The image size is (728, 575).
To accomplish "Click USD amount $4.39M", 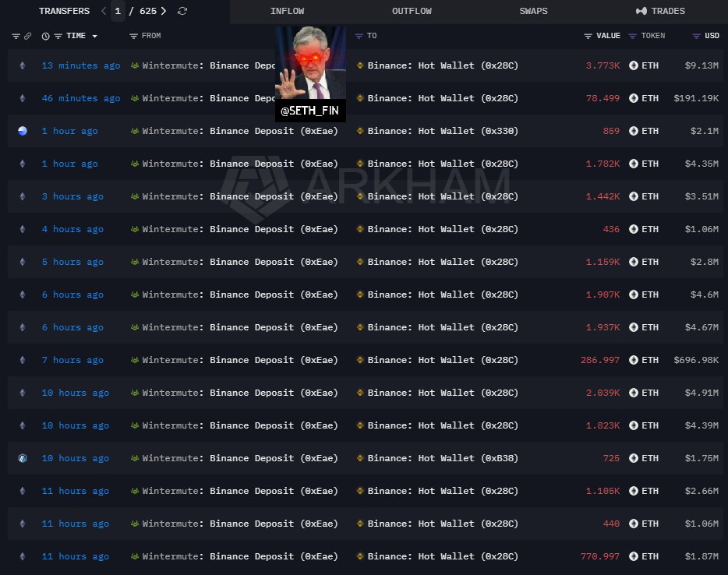I will [x=701, y=425].
